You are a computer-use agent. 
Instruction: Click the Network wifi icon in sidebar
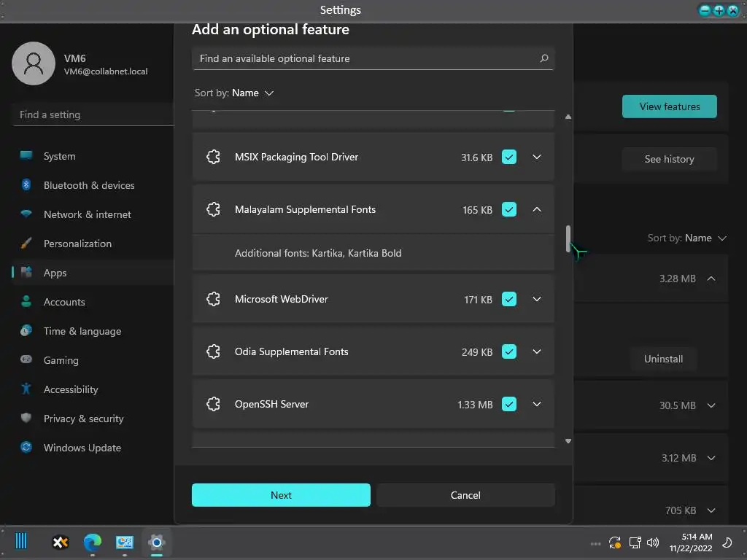26,214
